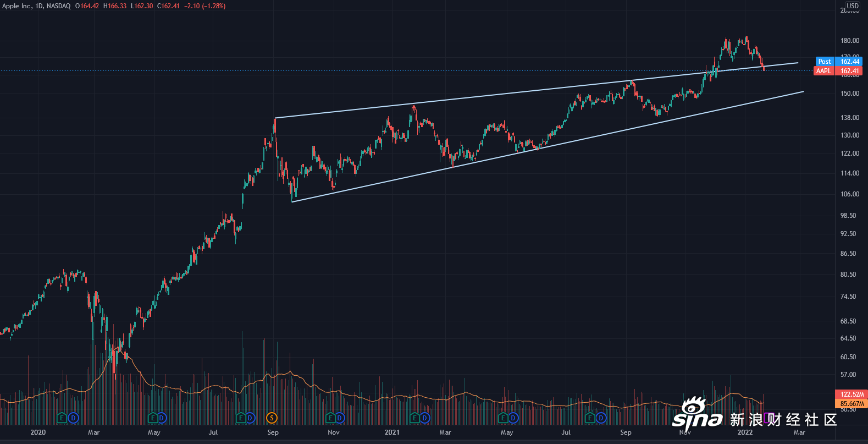The image size is (868, 444).
Task: Click the 2020 label on time axis
Action: click(x=38, y=432)
